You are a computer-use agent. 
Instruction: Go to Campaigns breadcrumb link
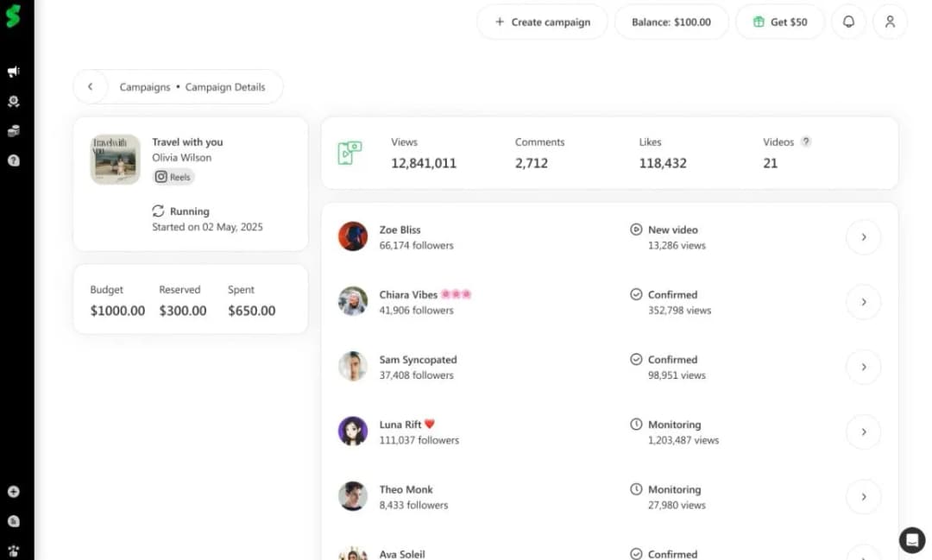click(144, 87)
